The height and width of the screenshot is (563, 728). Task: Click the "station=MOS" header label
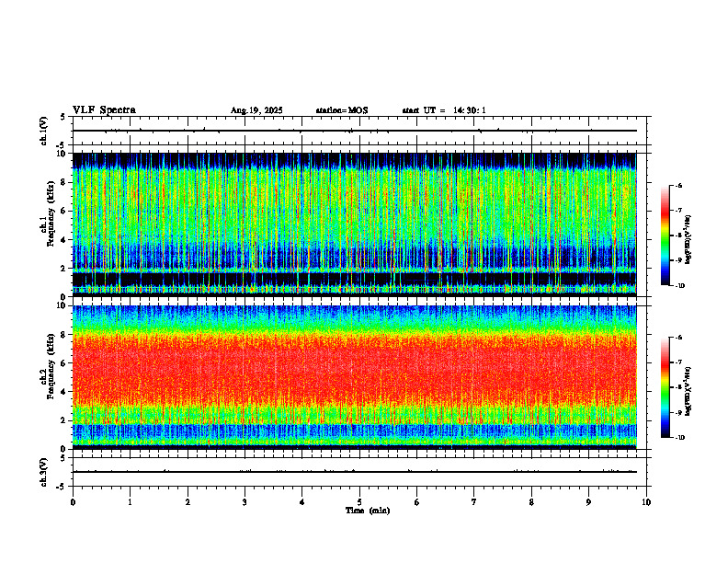tap(342, 110)
